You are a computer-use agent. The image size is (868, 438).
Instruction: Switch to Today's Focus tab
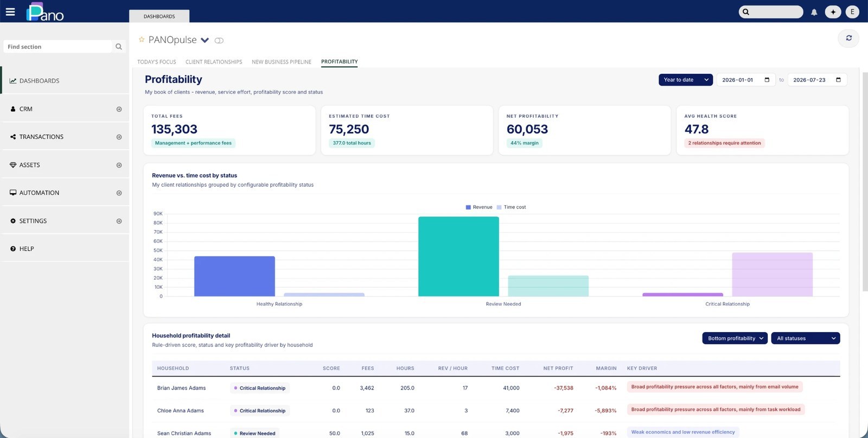pos(157,62)
